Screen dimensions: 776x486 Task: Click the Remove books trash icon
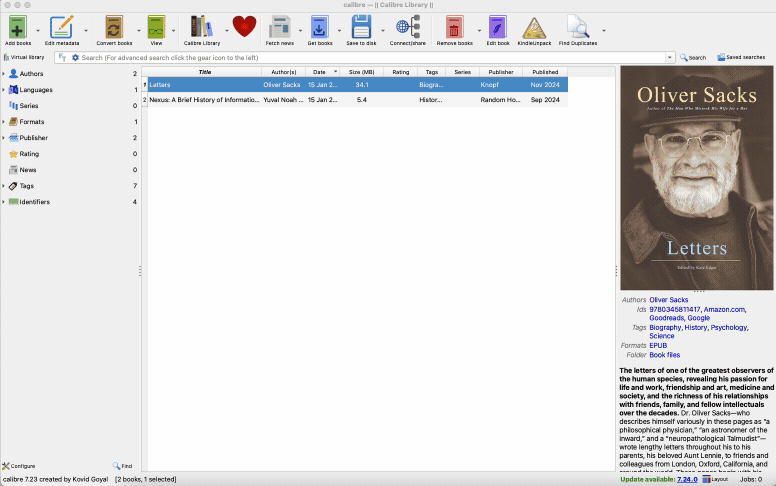[x=454, y=27]
